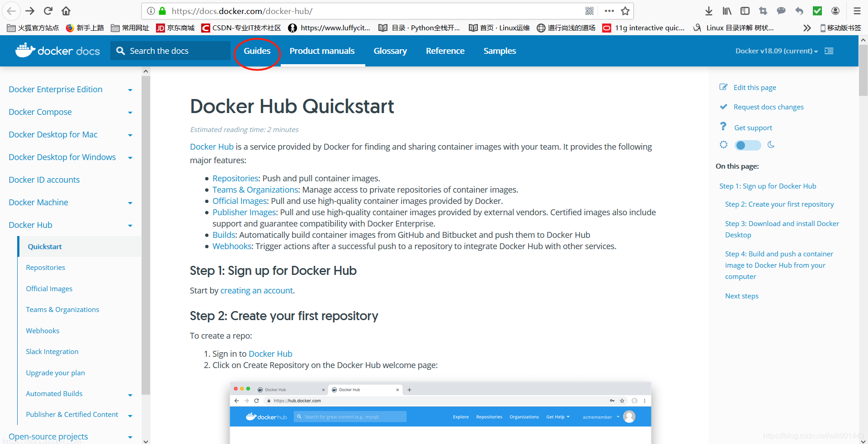The image size is (868, 444).
Task: Open the hamburger application menu
Action: coord(857,11)
